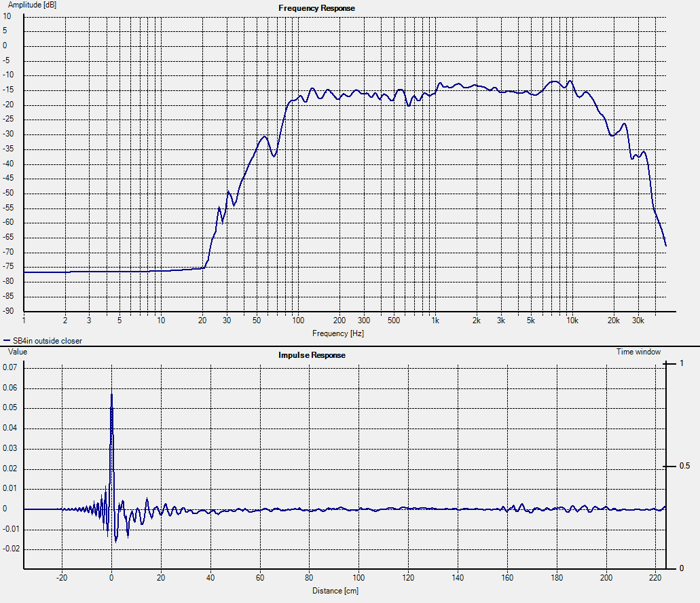Click the "Impulse Response" chart title

312,355
